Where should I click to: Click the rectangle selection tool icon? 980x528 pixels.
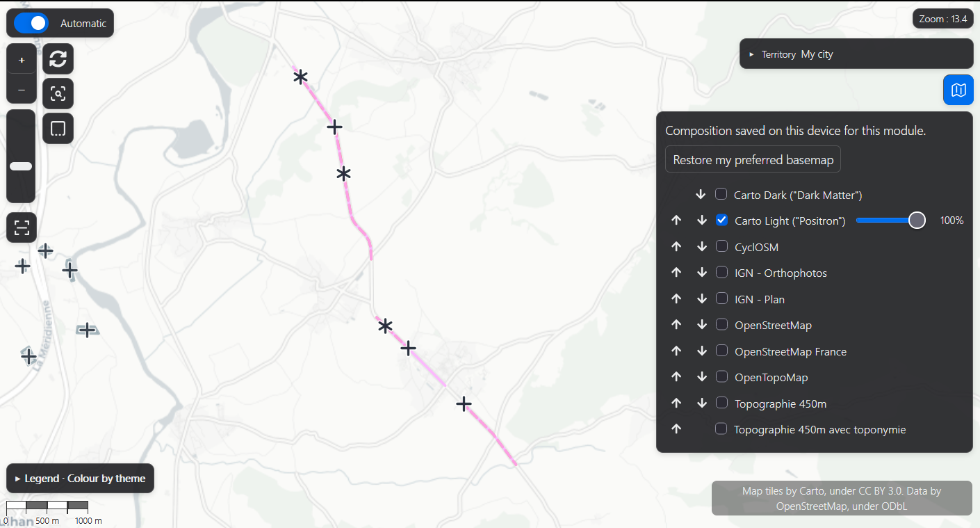[x=58, y=128]
